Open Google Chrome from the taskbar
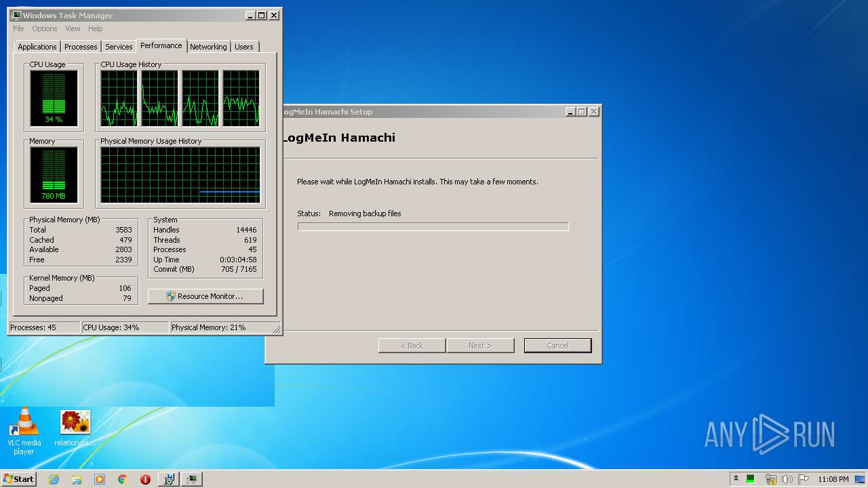The height and width of the screenshot is (488, 868). pos(122,479)
